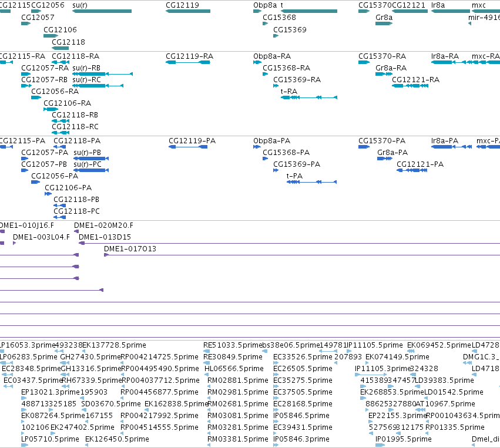The image size is (500, 448).
Task: Select the CG12106-PA protein label
Action: 68,188
